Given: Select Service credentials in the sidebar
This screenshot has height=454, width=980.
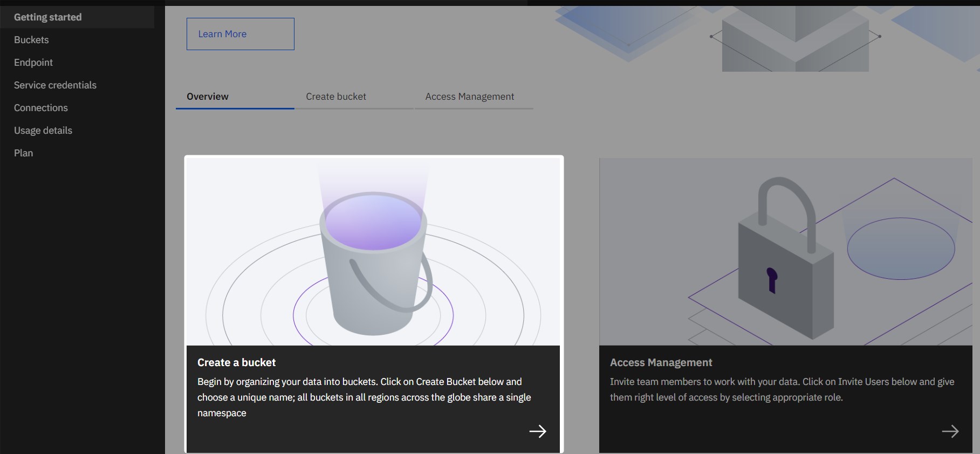Looking at the screenshot, I should tap(55, 85).
